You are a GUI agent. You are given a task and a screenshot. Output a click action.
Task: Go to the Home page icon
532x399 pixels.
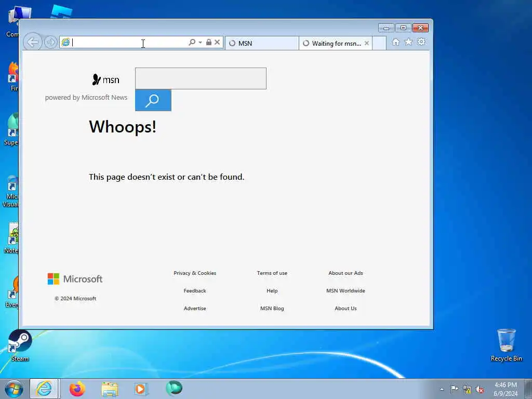click(x=395, y=42)
